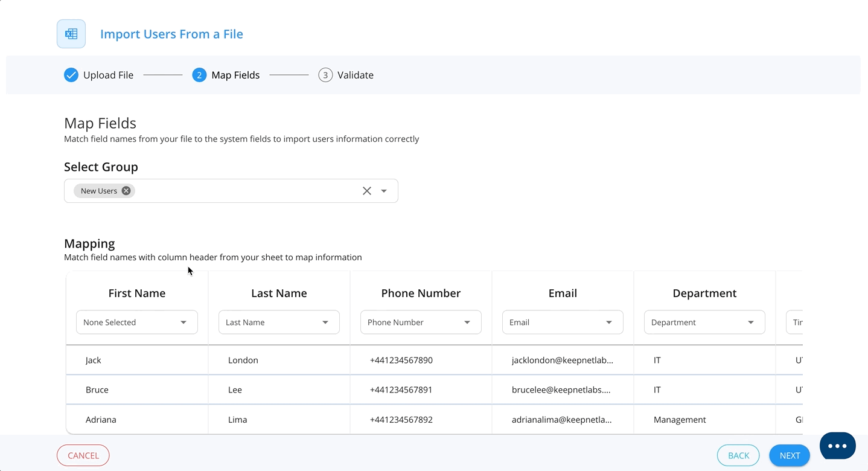This screenshot has height=471, width=868.
Task: Click the NEXT button
Action: (789, 455)
